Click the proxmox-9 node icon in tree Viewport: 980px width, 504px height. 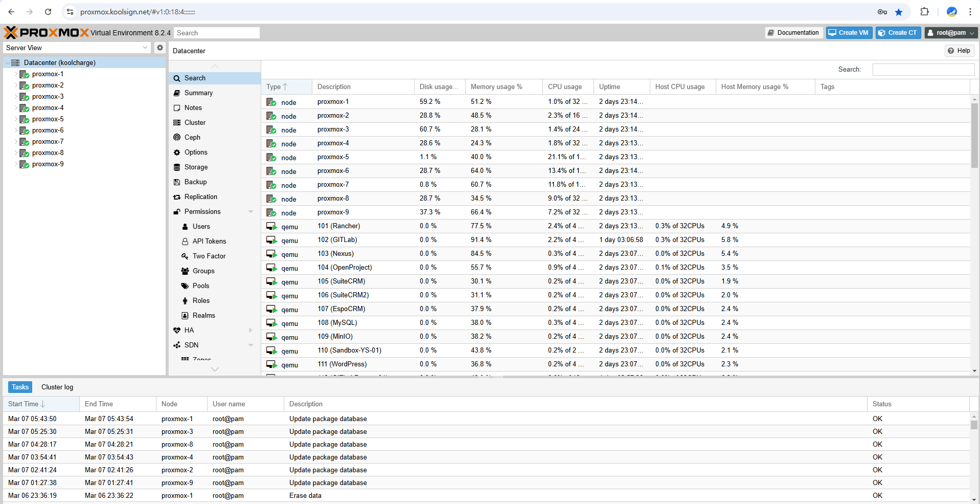(x=24, y=164)
